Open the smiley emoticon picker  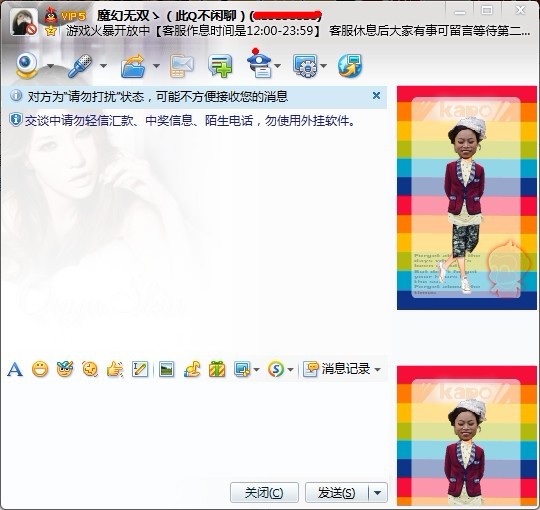pyautogui.click(x=40, y=370)
